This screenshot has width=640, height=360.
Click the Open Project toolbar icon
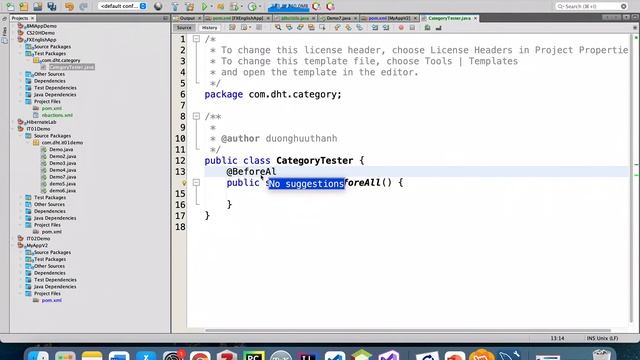(x=38, y=6)
